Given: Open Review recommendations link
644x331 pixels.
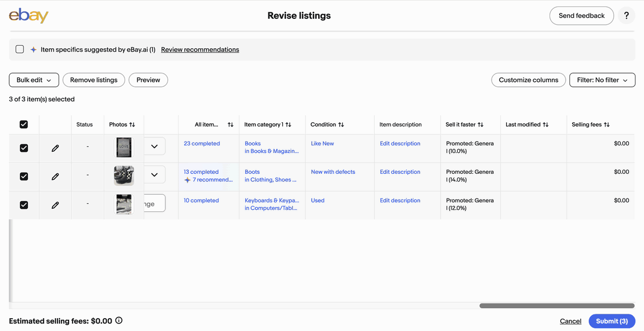Looking at the screenshot, I should (x=200, y=49).
